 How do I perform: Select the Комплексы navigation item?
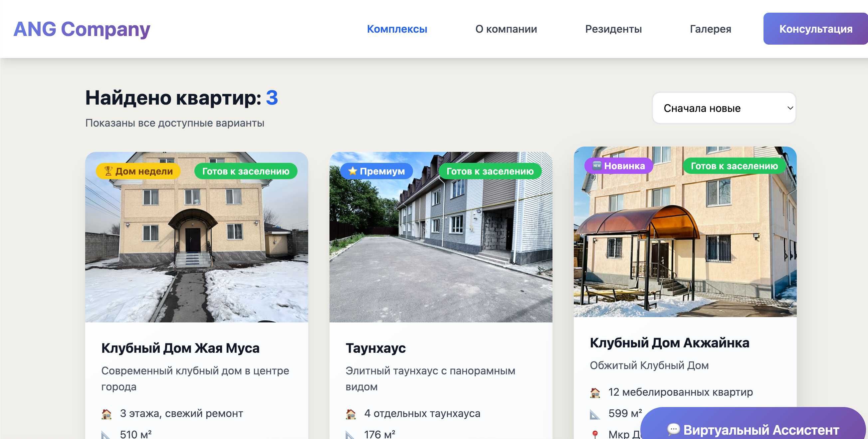pyautogui.click(x=397, y=29)
